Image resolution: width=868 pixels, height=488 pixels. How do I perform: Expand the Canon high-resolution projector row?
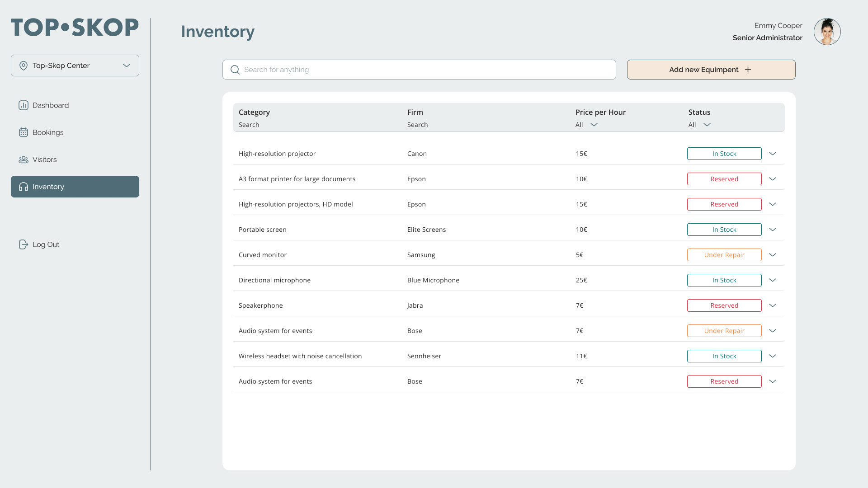point(773,154)
